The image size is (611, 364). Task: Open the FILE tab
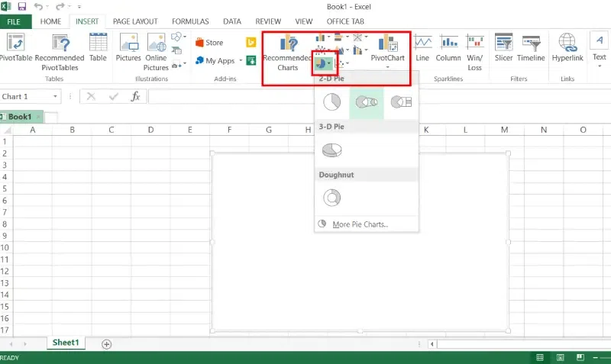click(14, 21)
